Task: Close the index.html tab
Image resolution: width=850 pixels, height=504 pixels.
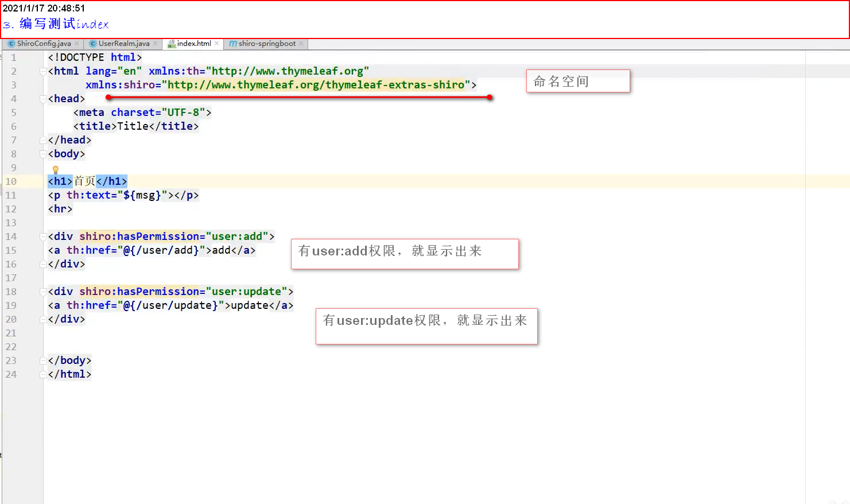Action: tap(216, 44)
